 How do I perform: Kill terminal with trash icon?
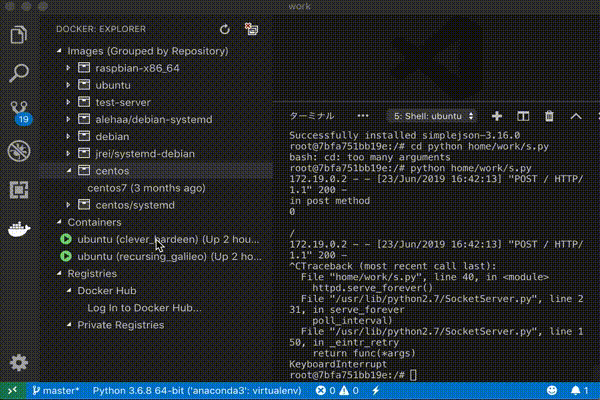(x=549, y=116)
